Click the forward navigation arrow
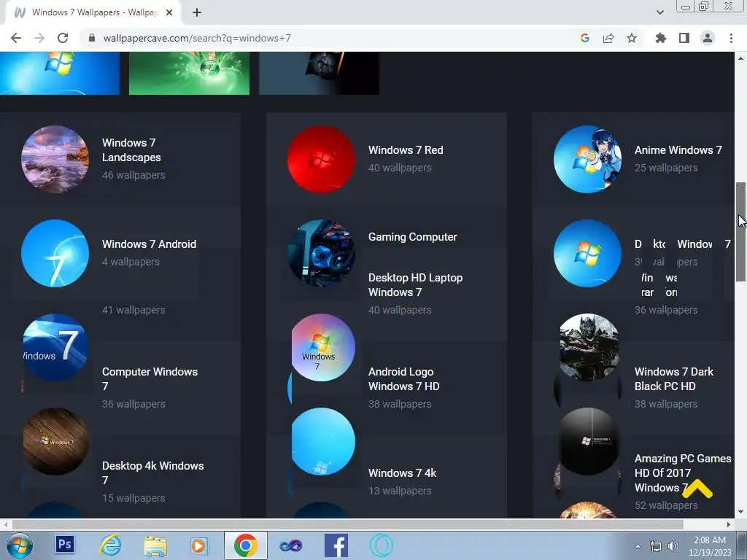Image resolution: width=747 pixels, height=560 pixels. (x=39, y=38)
